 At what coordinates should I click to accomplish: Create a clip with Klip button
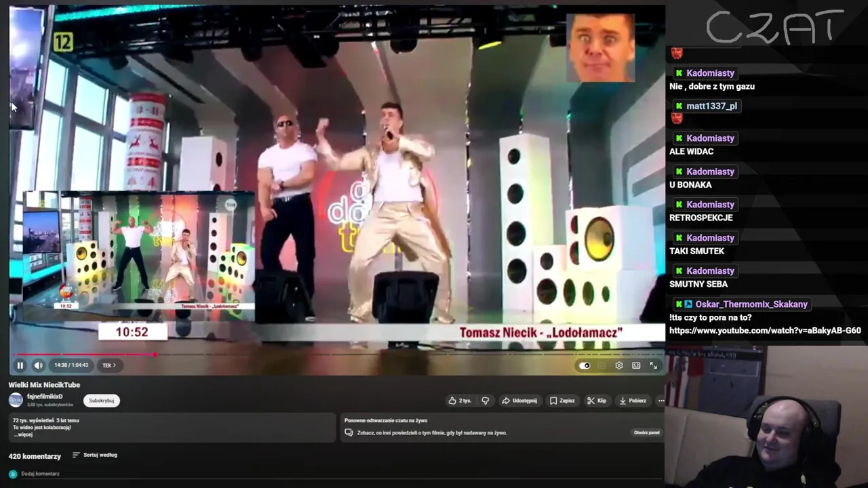point(597,401)
